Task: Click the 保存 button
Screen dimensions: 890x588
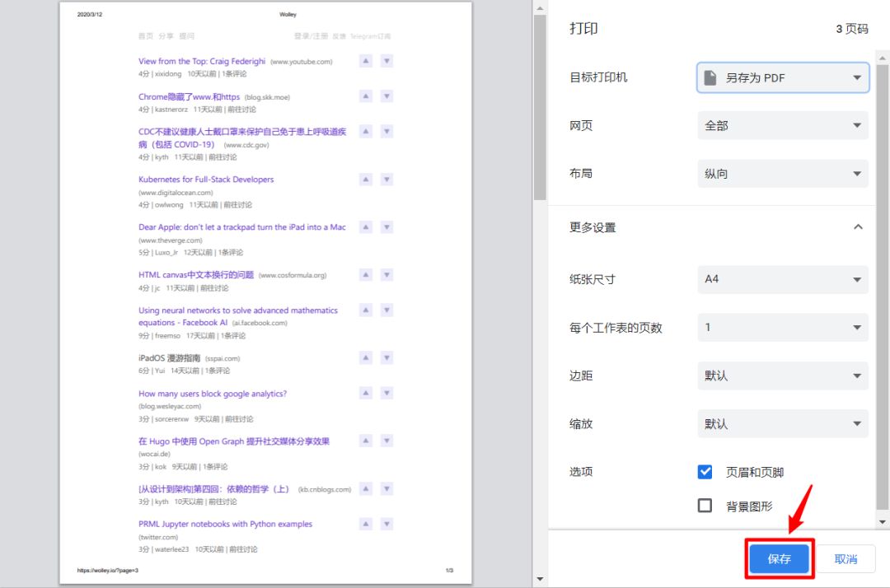Action: pyautogui.click(x=778, y=558)
